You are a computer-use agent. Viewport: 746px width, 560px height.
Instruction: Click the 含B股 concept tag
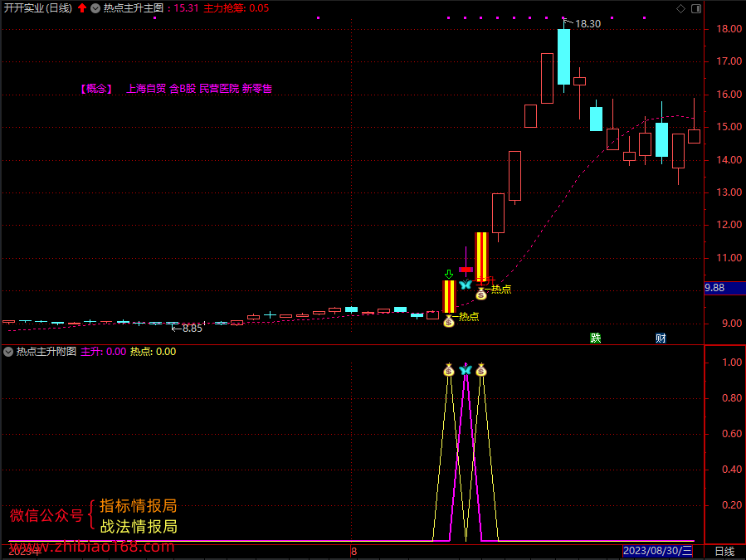click(183, 89)
